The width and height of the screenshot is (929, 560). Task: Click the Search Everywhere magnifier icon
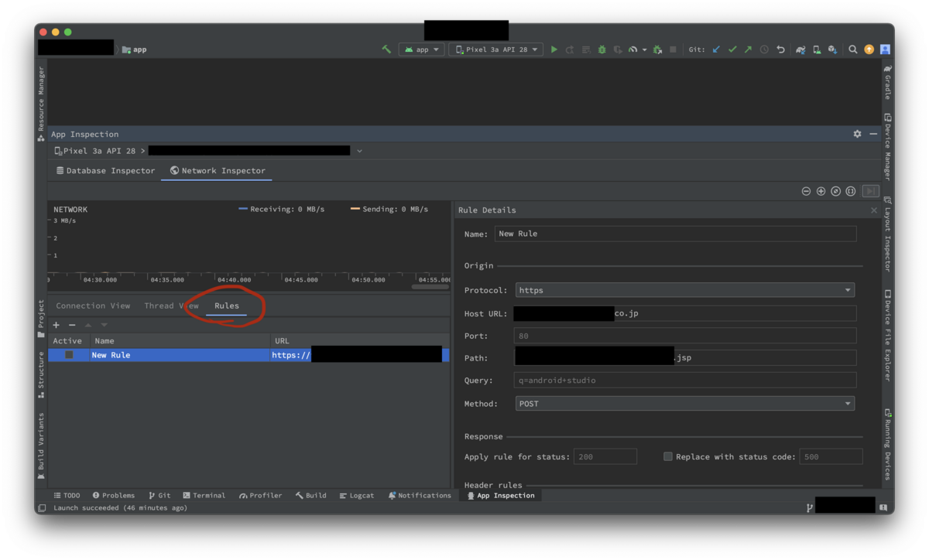tap(852, 50)
